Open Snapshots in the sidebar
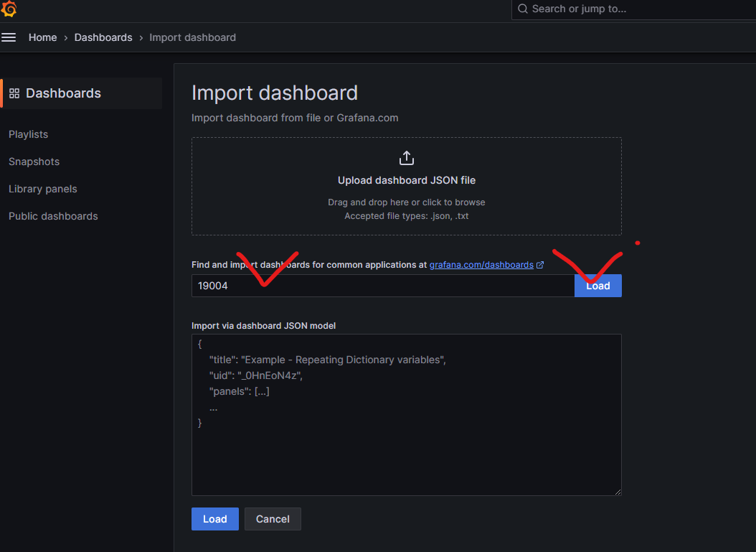The image size is (756, 552). pos(34,162)
